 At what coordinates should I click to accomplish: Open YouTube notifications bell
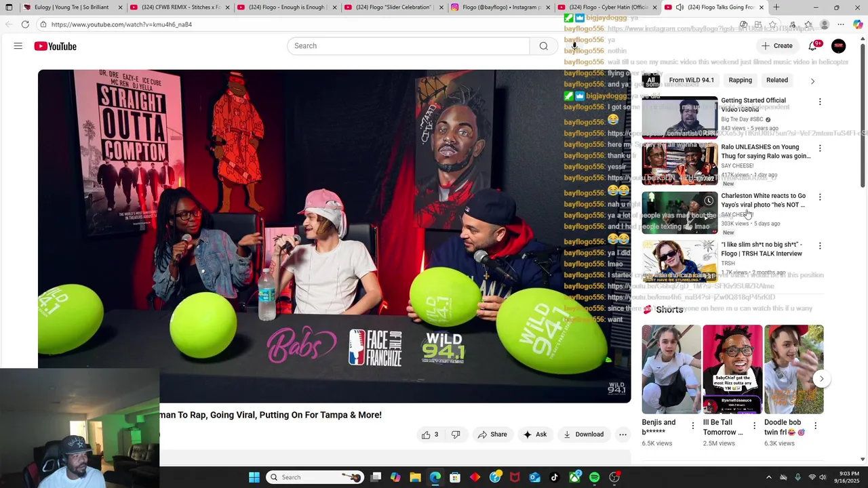[812, 46]
